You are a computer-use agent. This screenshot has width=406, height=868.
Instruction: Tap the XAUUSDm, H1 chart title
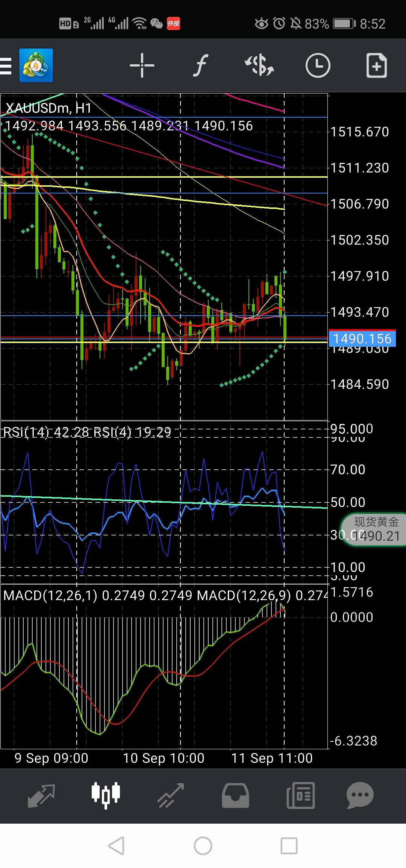pos(48,109)
